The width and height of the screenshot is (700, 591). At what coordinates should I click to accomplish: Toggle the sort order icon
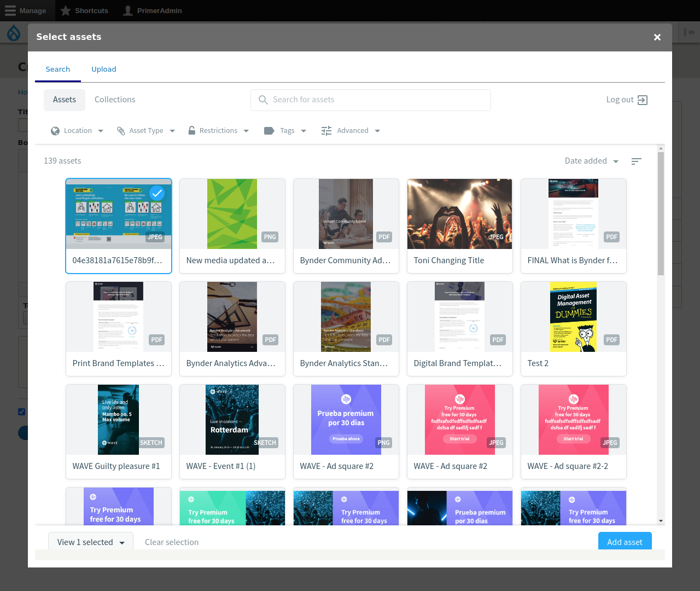[636, 161]
